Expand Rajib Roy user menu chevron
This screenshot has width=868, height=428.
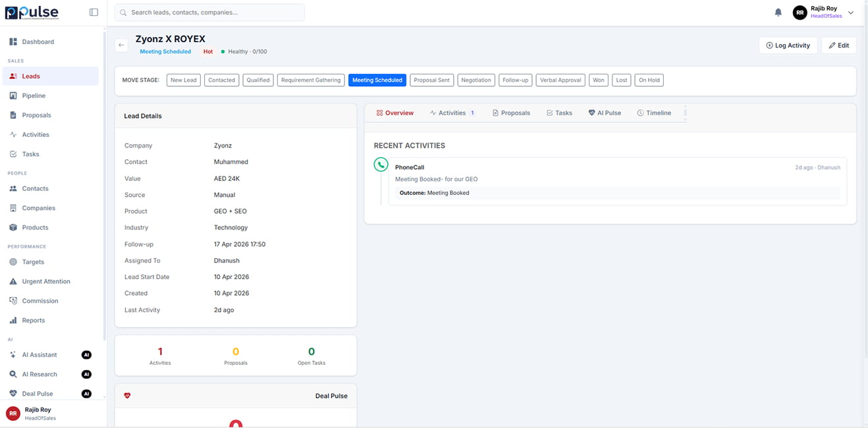[851, 13]
